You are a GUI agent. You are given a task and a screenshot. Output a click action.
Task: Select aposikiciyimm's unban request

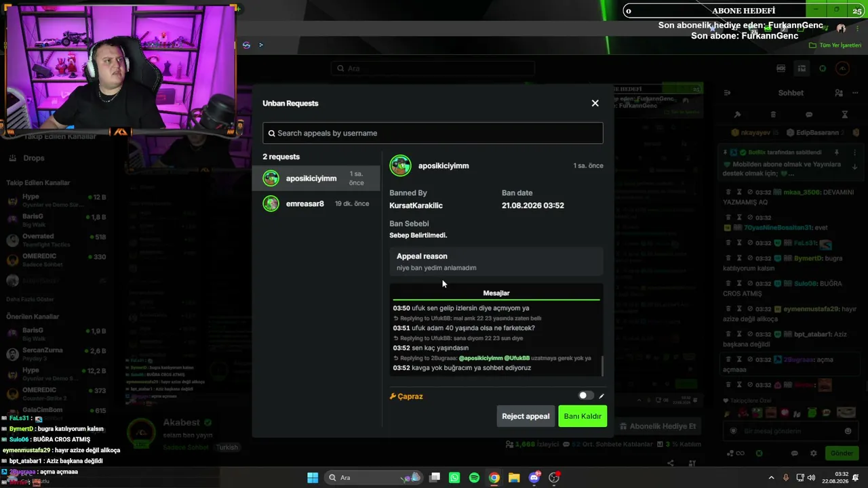click(317, 178)
